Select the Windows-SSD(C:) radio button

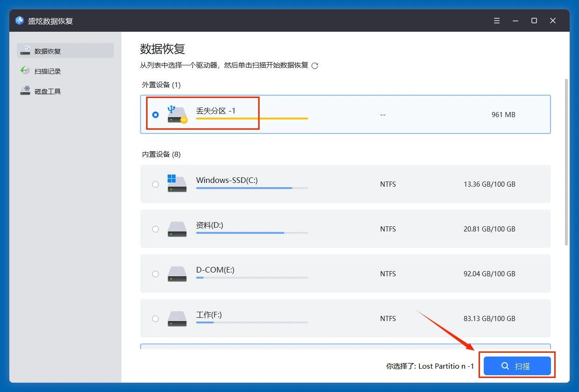155,184
